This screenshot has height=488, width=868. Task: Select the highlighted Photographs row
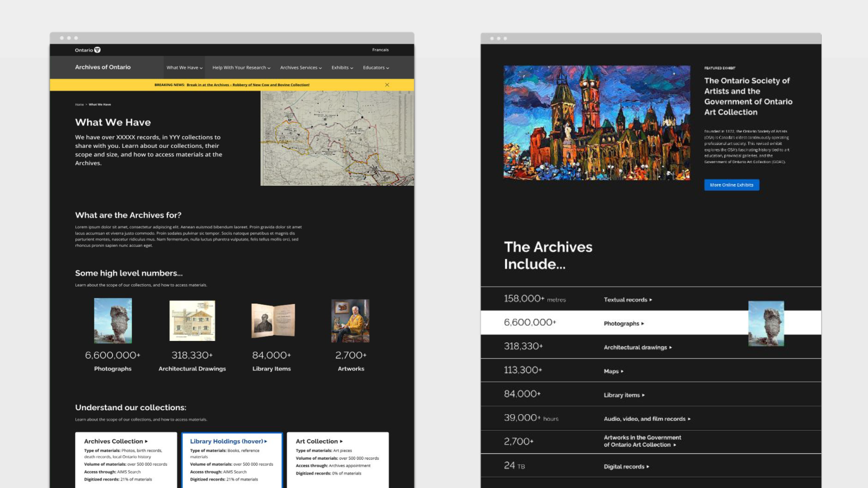click(651, 323)
